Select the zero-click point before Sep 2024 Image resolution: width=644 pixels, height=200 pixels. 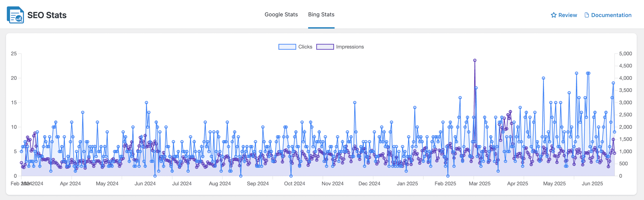point(241,176)
